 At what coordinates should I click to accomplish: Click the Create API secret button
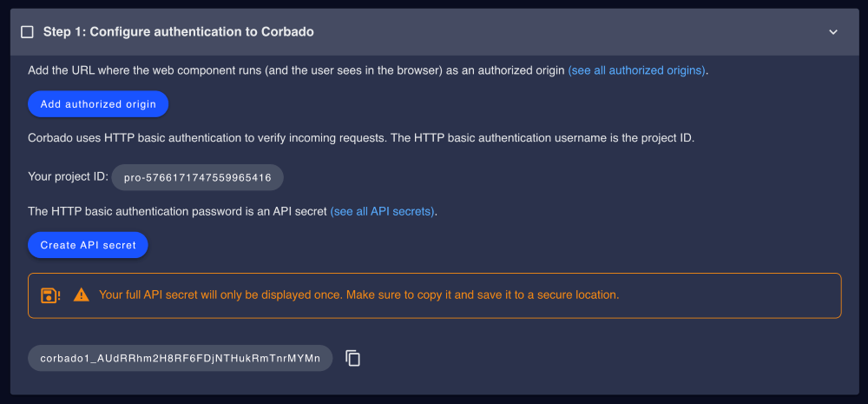coord(88,245)
